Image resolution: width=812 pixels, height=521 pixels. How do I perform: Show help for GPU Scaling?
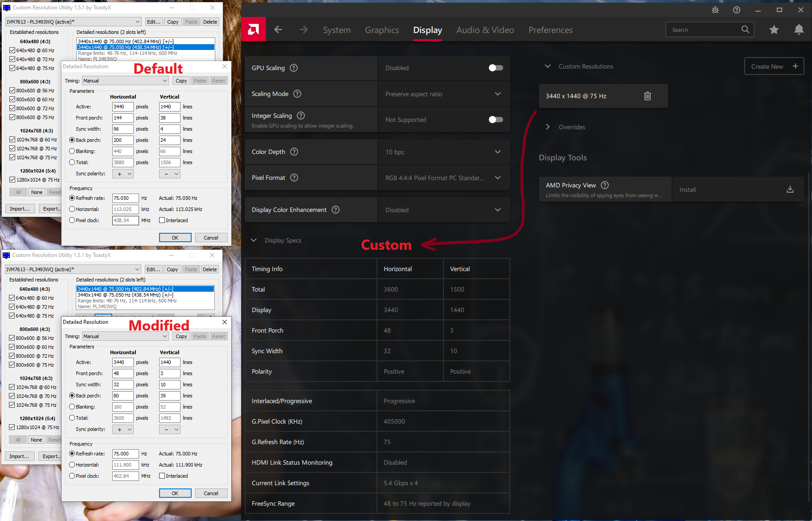coord(294,68)
